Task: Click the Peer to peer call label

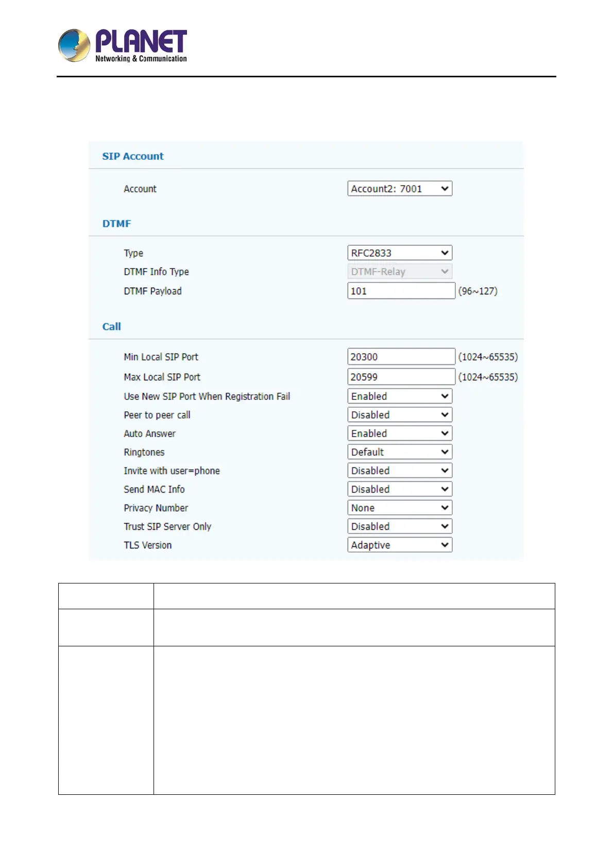Action: pos(157,415)
